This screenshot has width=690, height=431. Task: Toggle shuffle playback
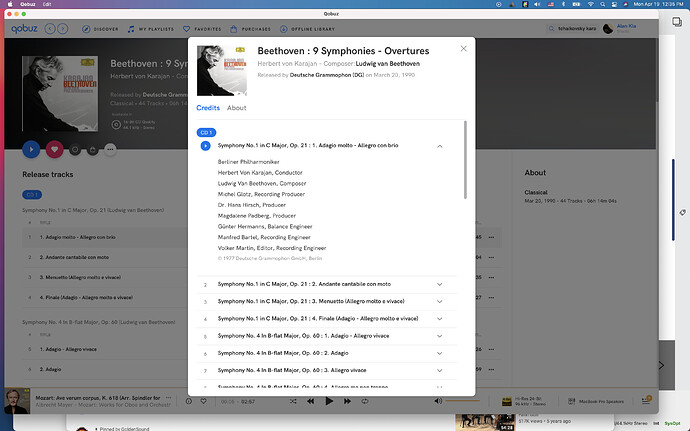(293, 401)
